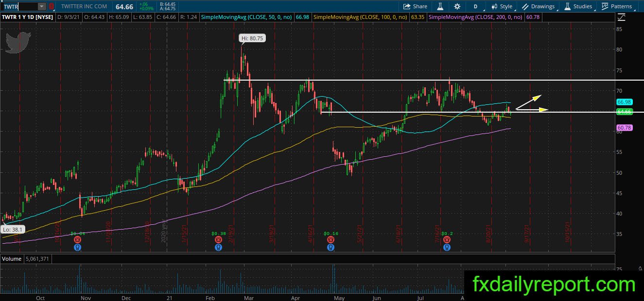Click the TWTR symbol input field
This screenshot has height=301, width=644.
pyautogui.click(x=19, y=6)
